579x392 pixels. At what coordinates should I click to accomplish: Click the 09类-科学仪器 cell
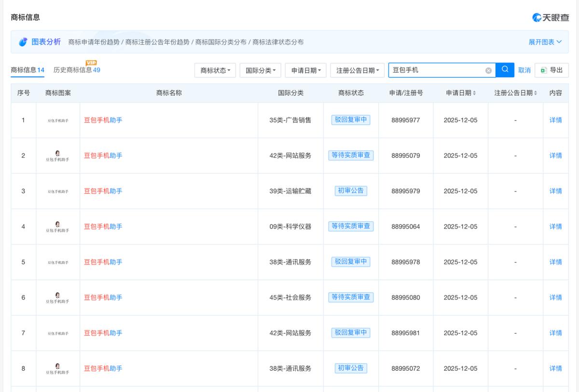[290, 227]
